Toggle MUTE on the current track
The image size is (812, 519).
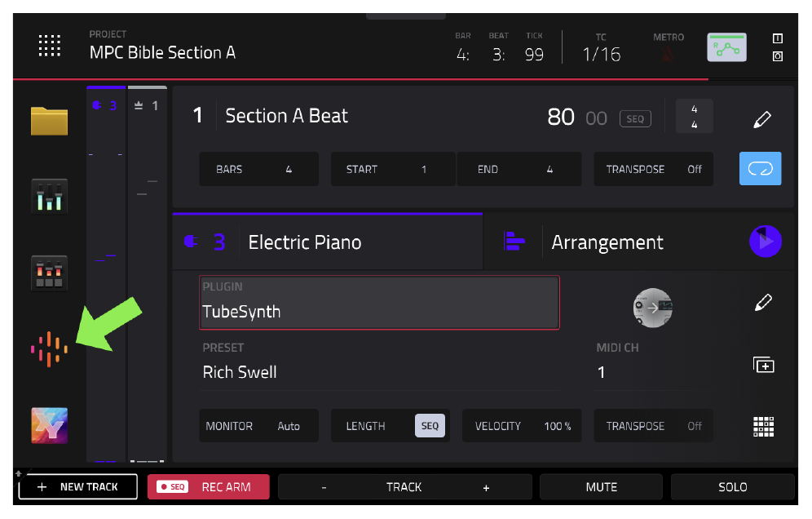coord(601,487)
